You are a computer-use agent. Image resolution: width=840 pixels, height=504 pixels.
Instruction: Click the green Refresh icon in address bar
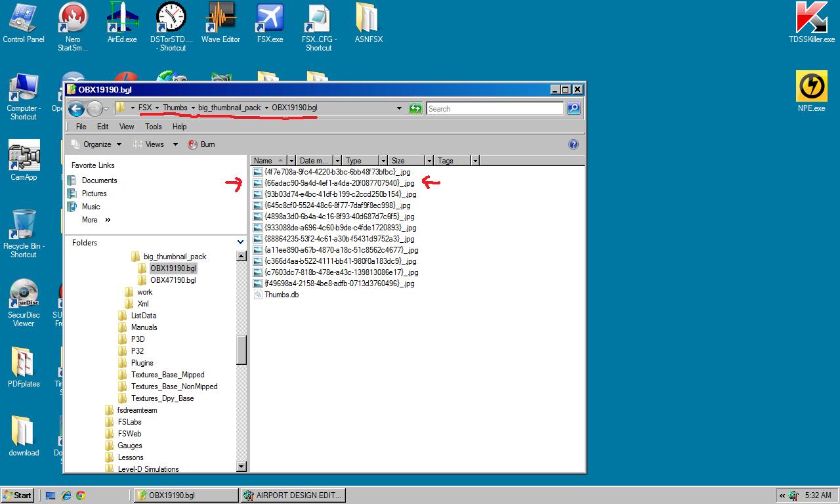(x=415, y=108)
